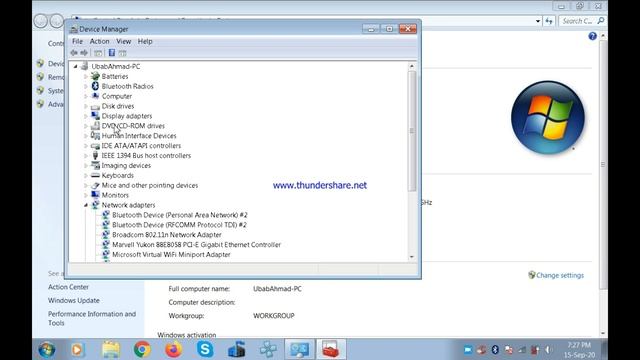Screen dimensions: 640x360
Task: Open Google Chrome from the taskbar
Action: click(x=142, y=349)
